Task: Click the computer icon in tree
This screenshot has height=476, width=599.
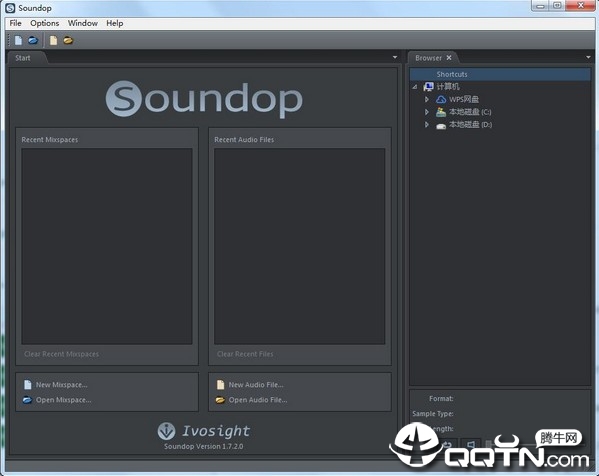Action: [428, 87]
